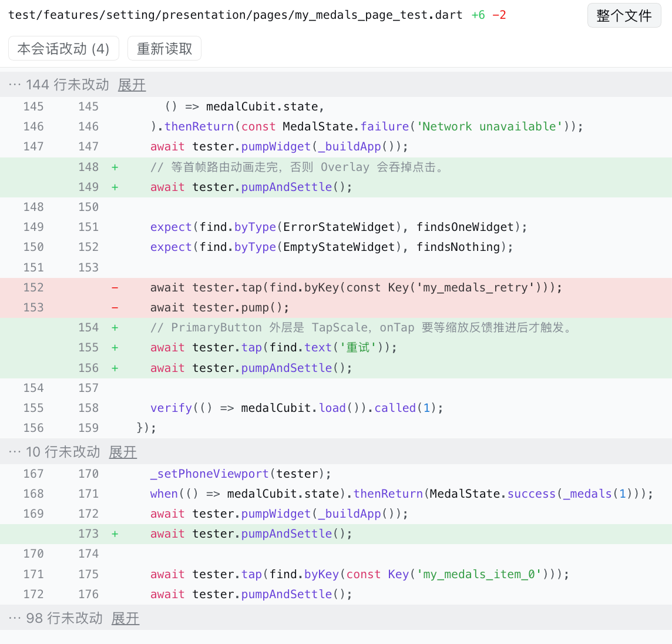Click the +6 additions count
The image size is (672, 644).
pos(478,15)
